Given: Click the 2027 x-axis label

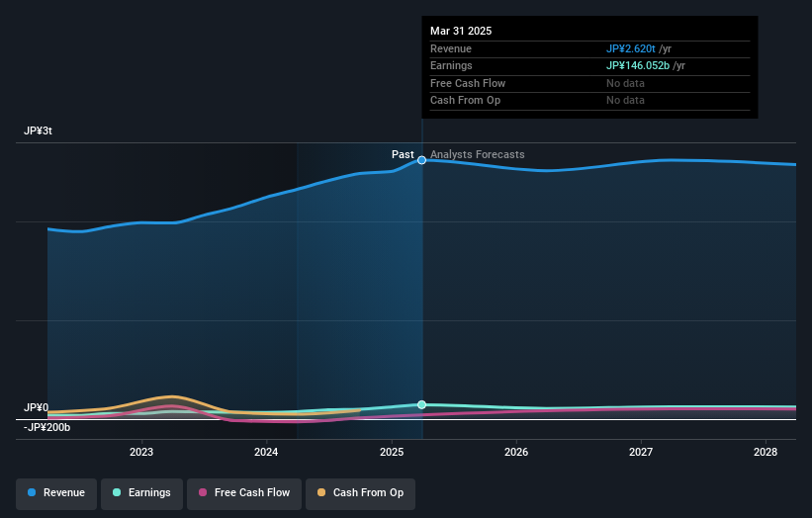Looking at the screenshot, I should tap(641, 453).
